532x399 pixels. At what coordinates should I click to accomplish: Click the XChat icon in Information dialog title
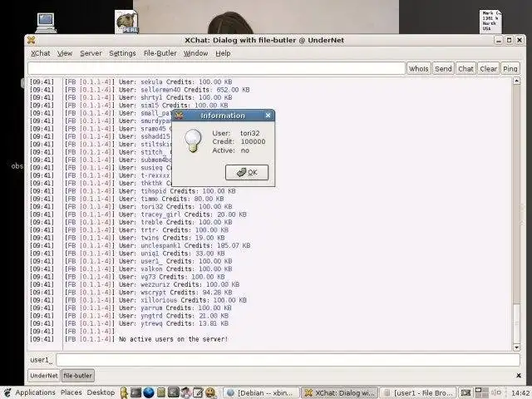click(180, 116)
